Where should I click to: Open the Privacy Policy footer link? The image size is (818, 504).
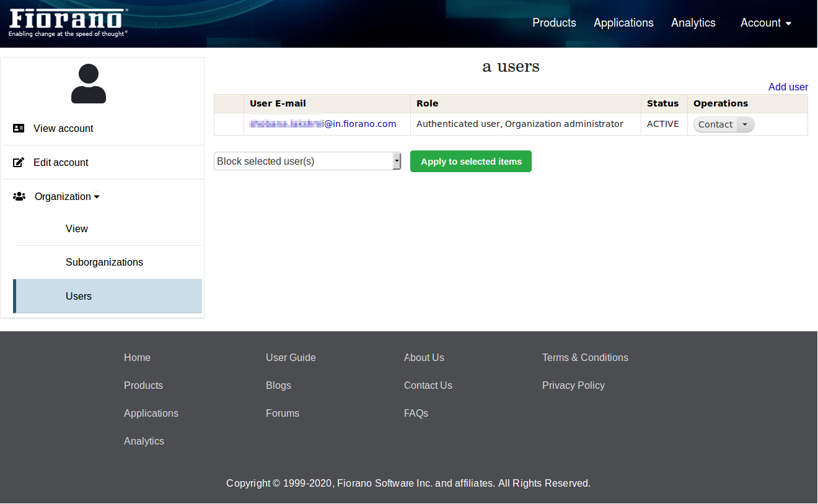tap(573, 385)
